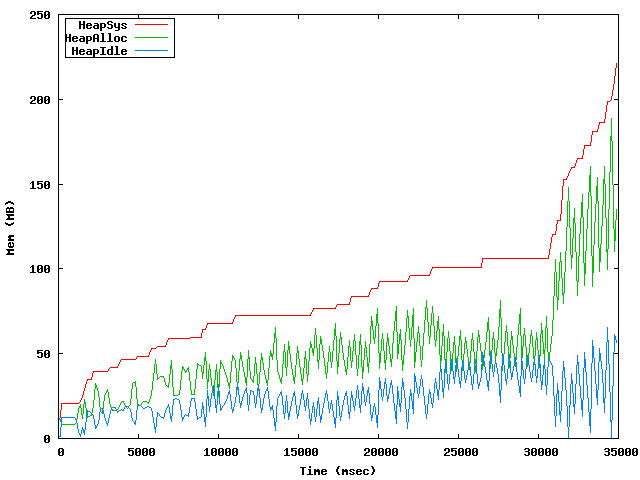Click the red HeapSys legend line sample

point(151,24)
